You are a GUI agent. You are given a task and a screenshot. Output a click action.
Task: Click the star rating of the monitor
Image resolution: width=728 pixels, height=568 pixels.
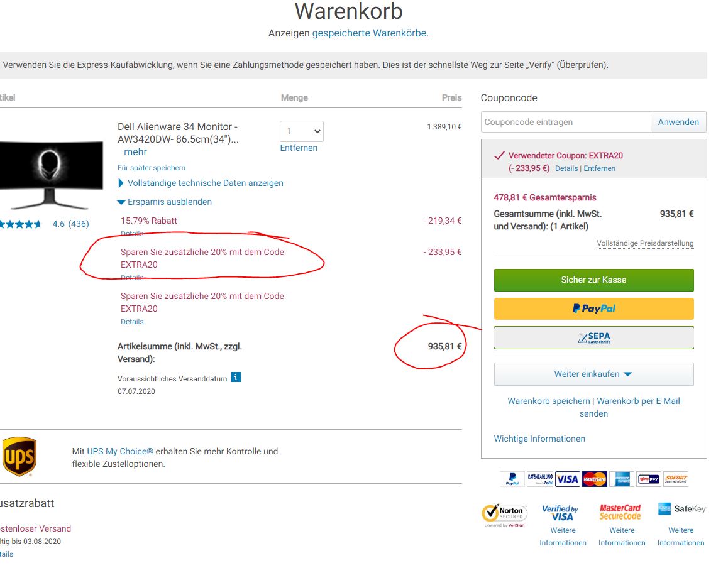click(x=20, y=224)
